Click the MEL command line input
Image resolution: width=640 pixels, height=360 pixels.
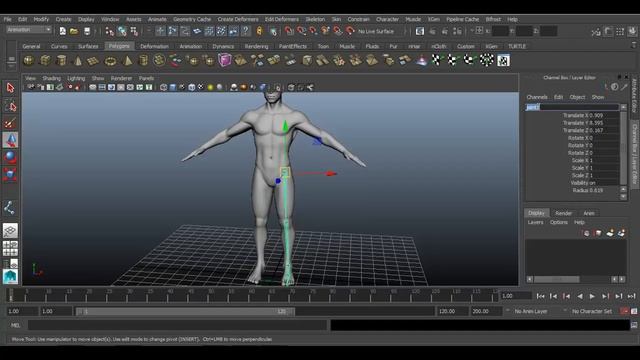tap(178, 325)
